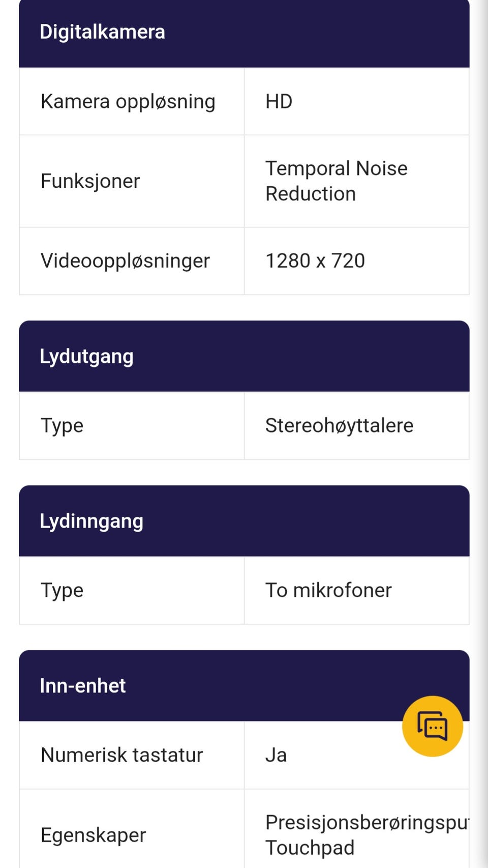Click the Temporal Noise Reduction value
488x868 pixels.
click(x=336, y=181)
